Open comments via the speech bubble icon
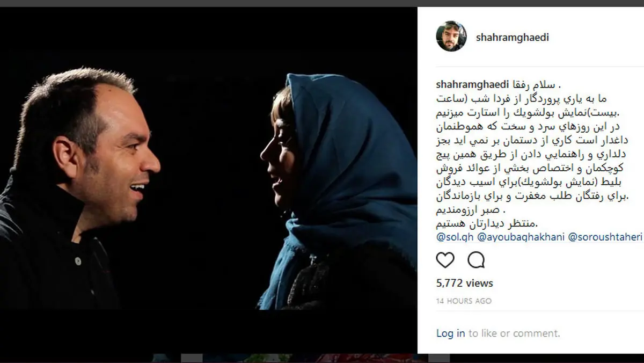The height and width of the screenshot is (363, 644). click(476, 260)
